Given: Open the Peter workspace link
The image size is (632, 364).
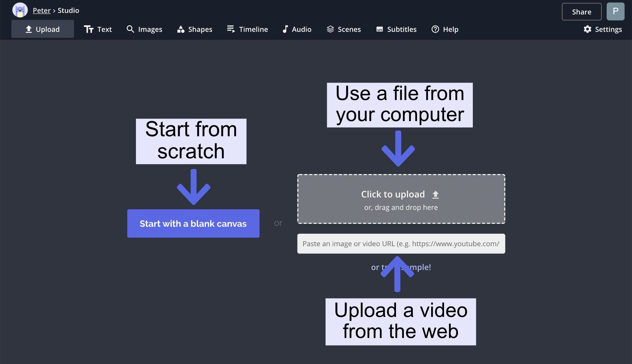Looking at the screenshot, I should 41,11.
